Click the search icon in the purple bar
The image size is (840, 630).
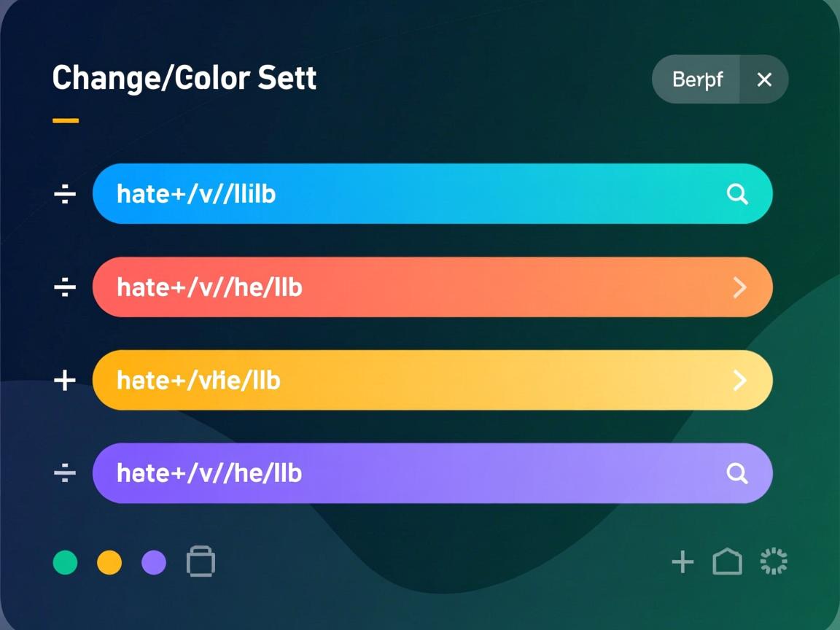coord(737,474)
